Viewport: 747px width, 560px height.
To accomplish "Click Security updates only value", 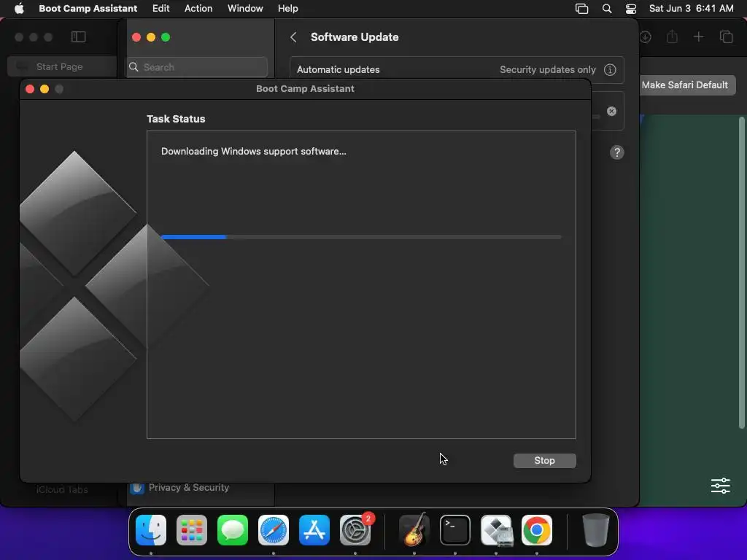I will [547, 69].
